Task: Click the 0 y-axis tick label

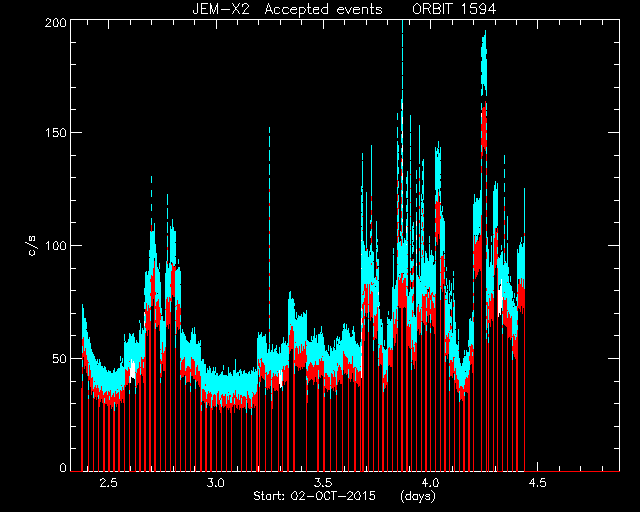Action: [63, 468]
